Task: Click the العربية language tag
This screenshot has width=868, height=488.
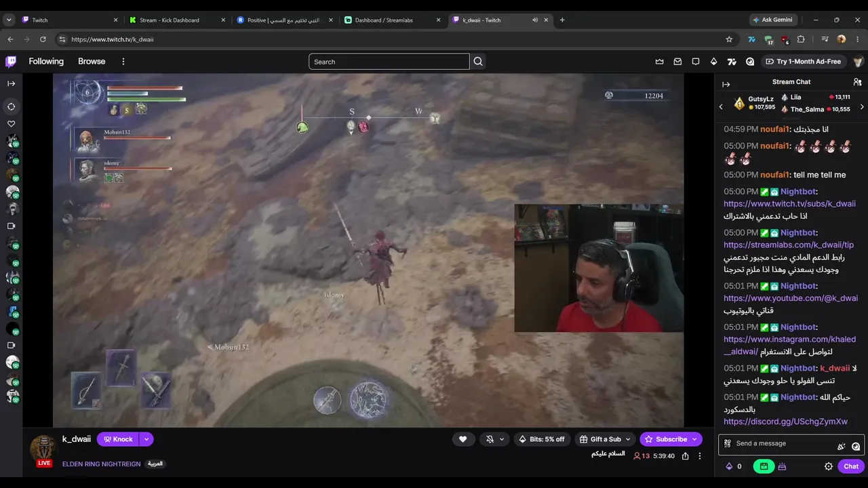Action: [x=155, y=464]
